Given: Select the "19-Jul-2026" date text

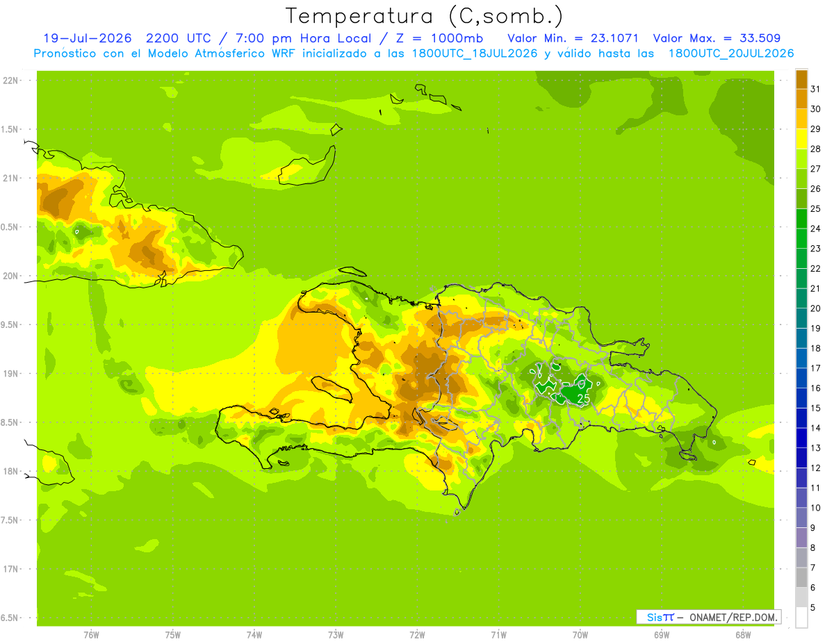Looking at the screenshot, I should 86,38.
